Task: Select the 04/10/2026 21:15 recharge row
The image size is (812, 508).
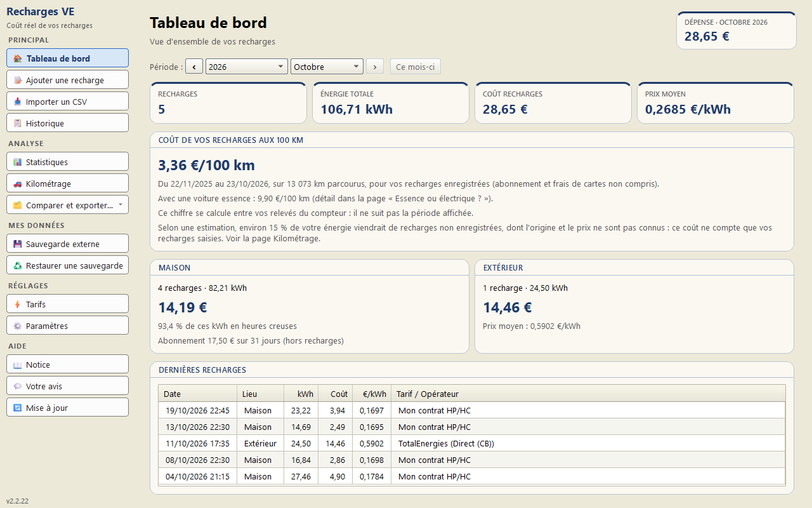Action: tap(472, 476)
